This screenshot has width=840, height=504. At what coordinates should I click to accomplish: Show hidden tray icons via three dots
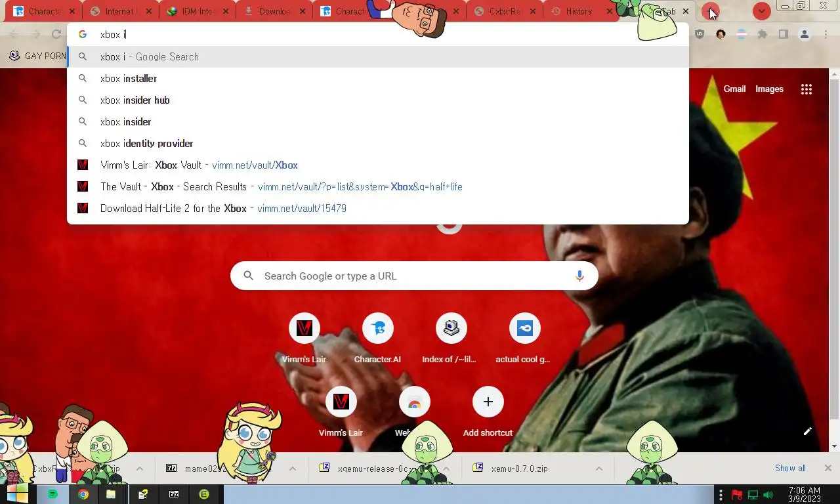point(721,495)
